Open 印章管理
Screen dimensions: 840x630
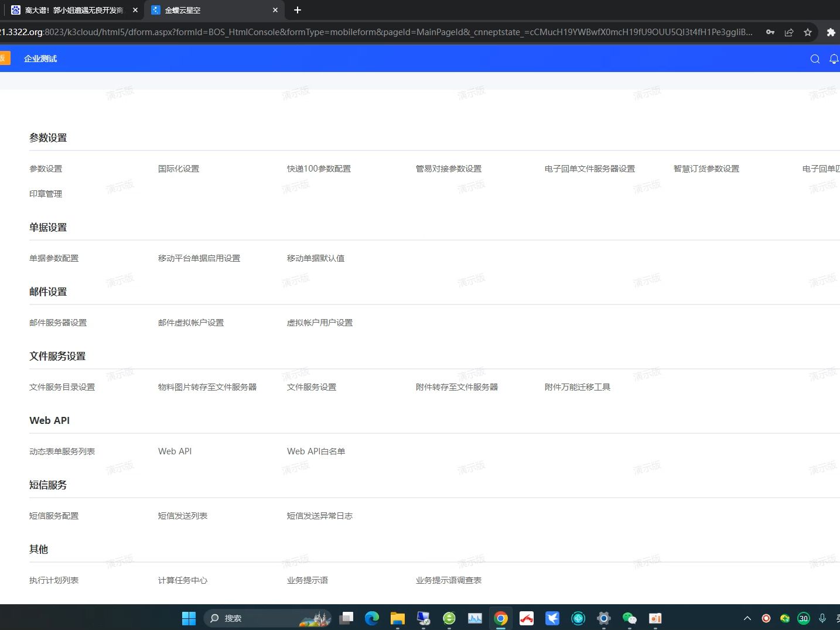coord(46,194)
